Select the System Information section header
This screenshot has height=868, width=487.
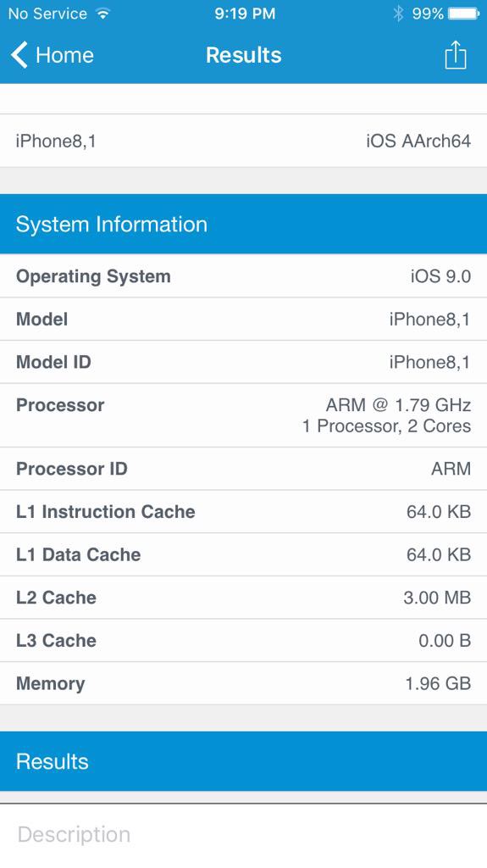pos(244,224)
